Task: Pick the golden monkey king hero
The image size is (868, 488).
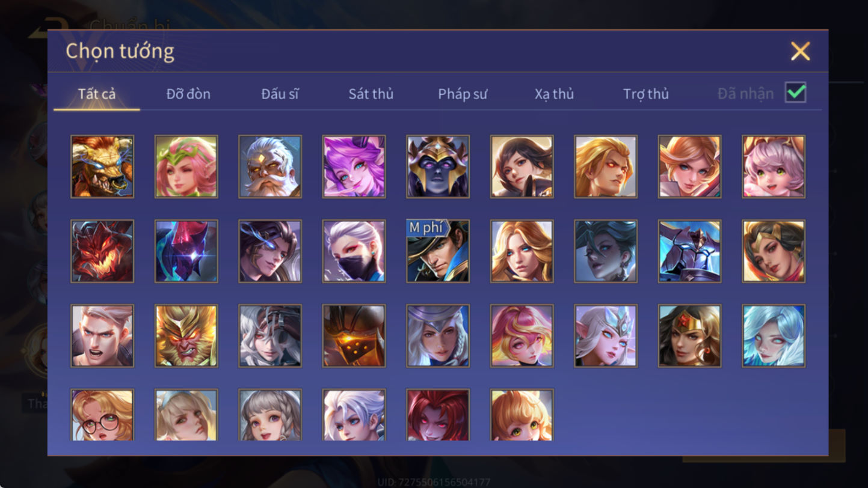Action: tap(186, 336)
